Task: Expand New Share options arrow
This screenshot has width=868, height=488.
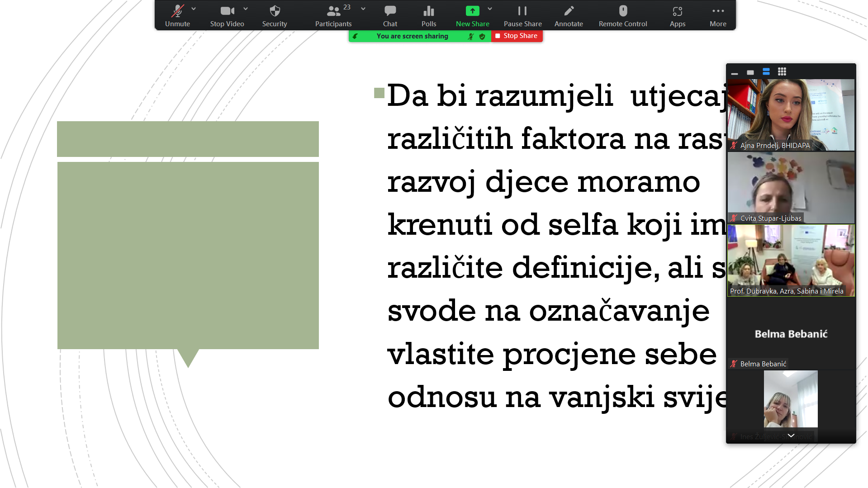Action: [490, 9]
